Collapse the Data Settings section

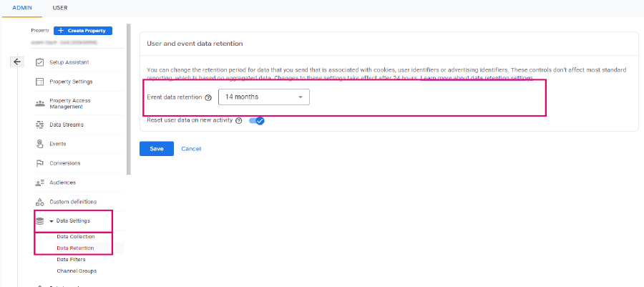point(52,221)
